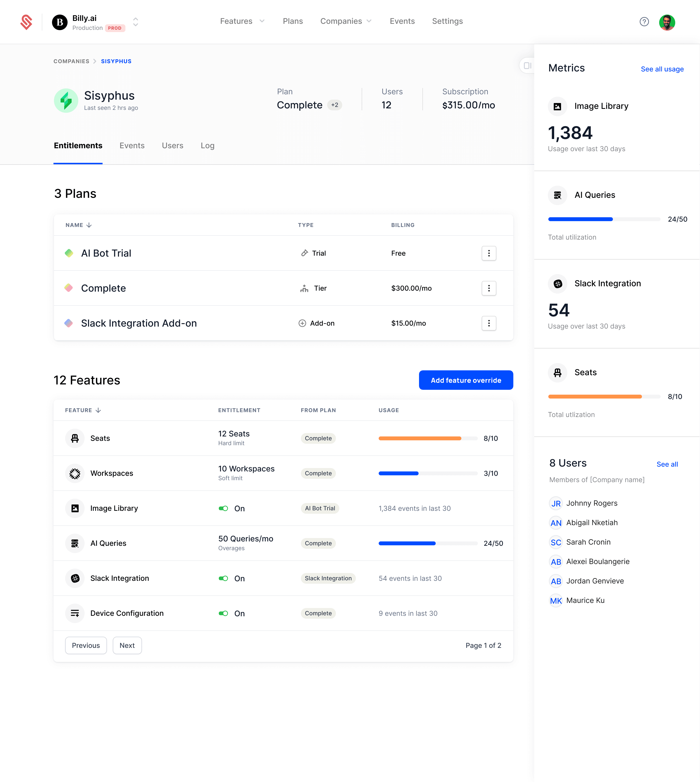Viewport: 700px width, 782px height.
Task: Open the Log tab
Action: coord(207,146)
